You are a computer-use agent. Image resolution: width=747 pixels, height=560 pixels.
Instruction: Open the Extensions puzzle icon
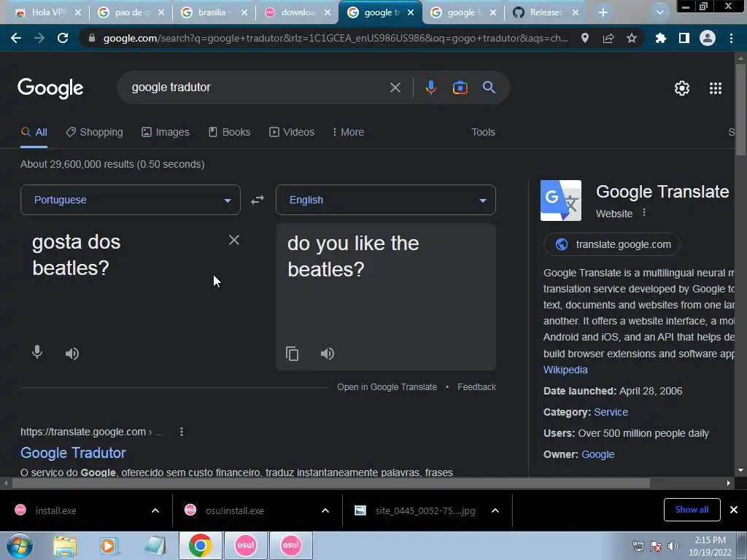660,38
